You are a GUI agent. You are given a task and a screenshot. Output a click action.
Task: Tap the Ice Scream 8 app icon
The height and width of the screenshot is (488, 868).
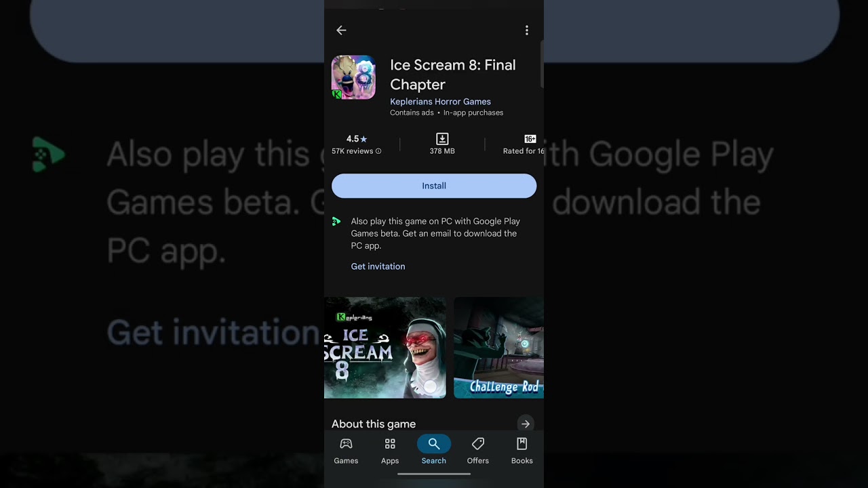(x=353, y=77)
